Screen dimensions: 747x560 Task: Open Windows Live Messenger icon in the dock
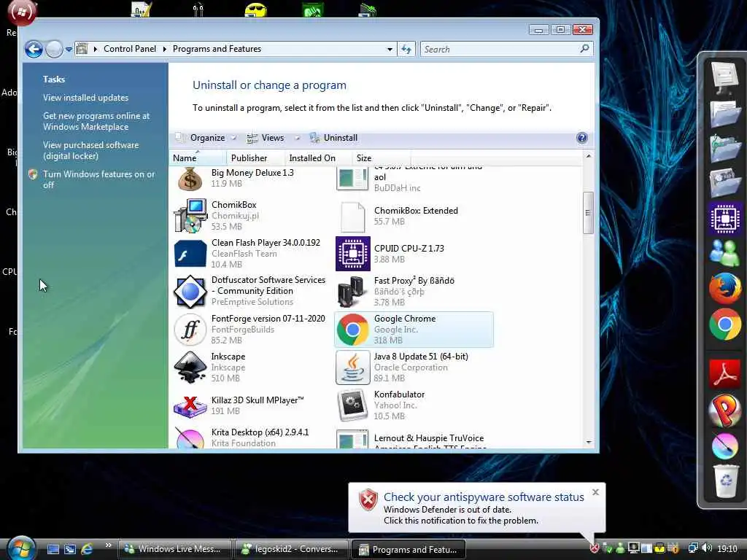[724, 253]
